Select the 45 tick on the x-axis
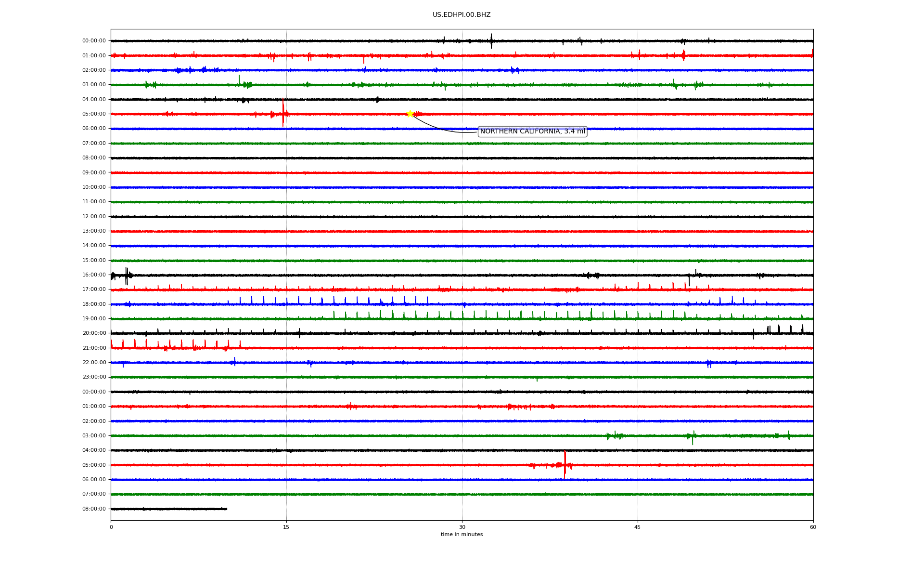The image size is (924, 578). pyautogui.click(x=638, y=527)
